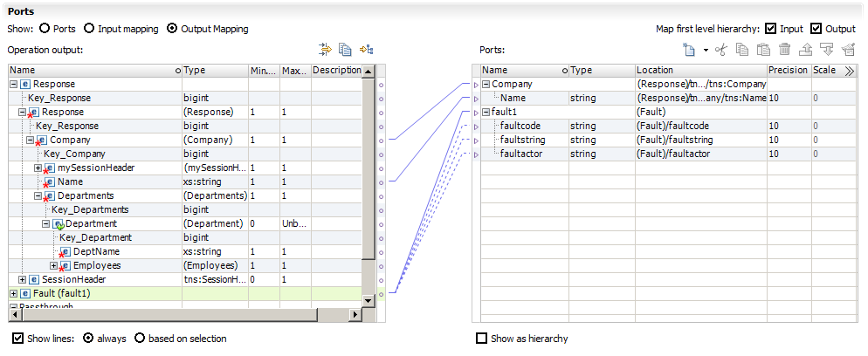Expand the Fault (fault1) node
868x356 pixels.
point(13,293)
